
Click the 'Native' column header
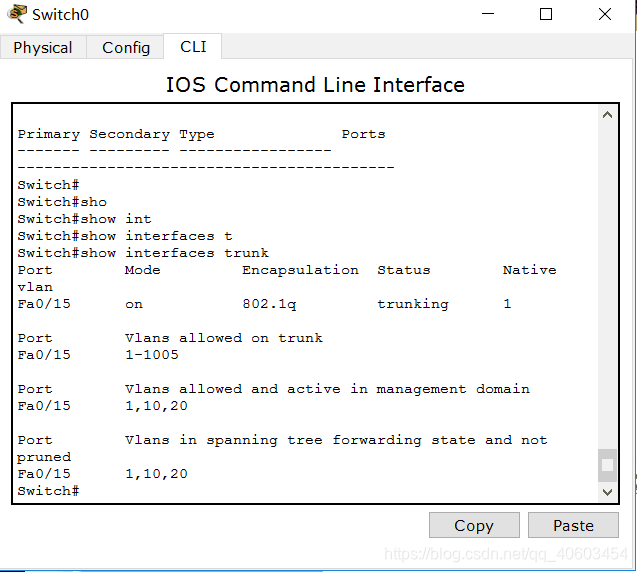[529, 270]
